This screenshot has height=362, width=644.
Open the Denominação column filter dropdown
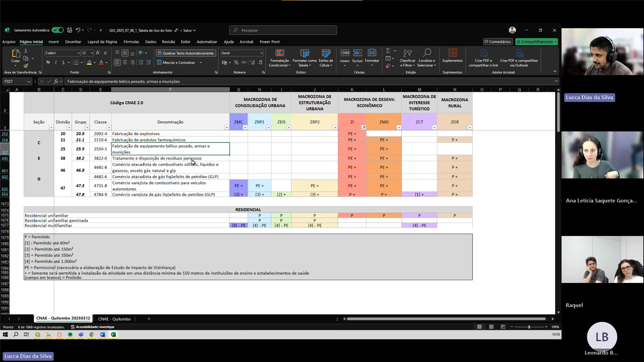[226, 128]
